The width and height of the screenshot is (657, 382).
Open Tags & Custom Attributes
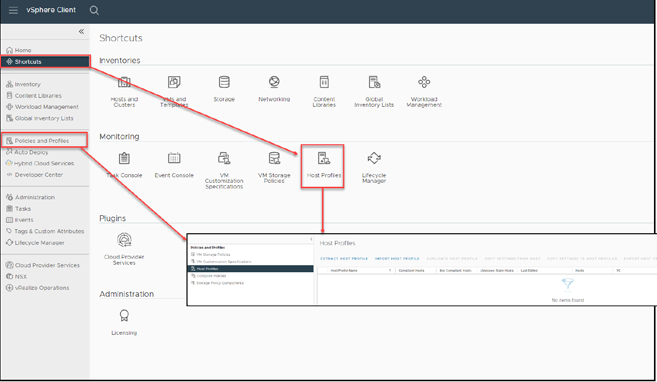(45, 231)
